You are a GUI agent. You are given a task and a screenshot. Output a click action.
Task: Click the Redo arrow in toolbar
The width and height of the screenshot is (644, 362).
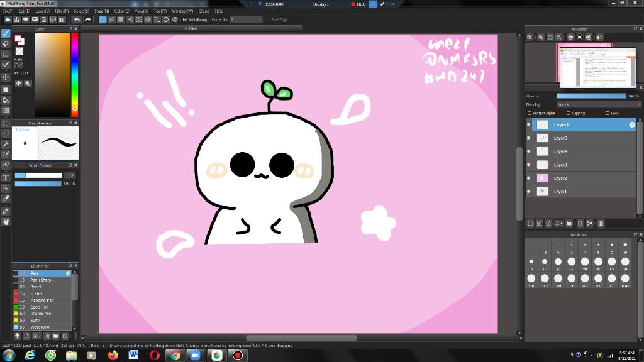coord(88,19)
